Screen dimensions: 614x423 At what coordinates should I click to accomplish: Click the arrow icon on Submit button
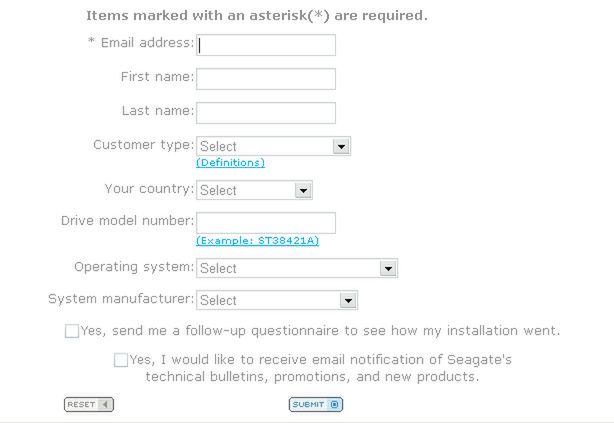(335, 404)
